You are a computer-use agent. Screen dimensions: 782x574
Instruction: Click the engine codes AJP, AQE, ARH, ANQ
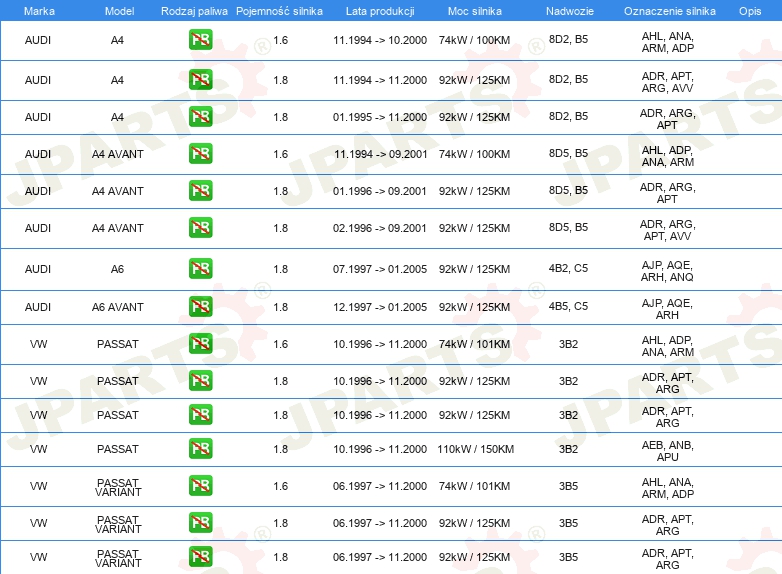pyautogui.click(x=667, y=271)
